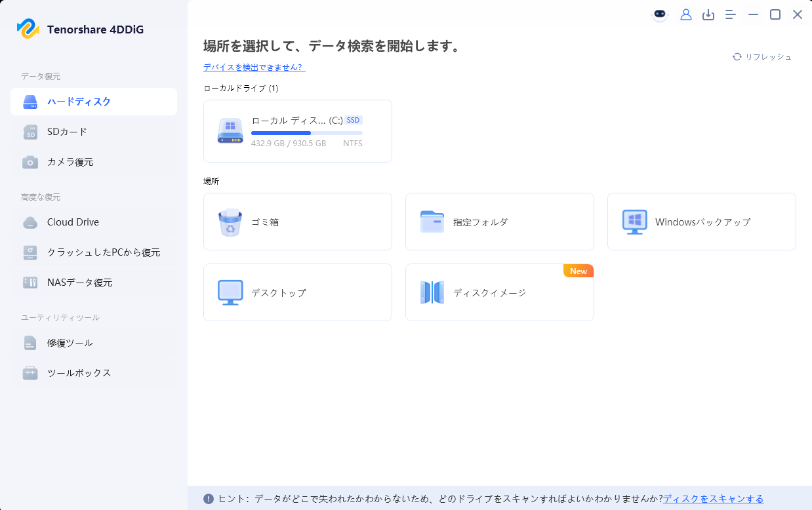Click the NTFS file system label
The height and width of the screenshot is (510, 812).
tap(353, 144)
